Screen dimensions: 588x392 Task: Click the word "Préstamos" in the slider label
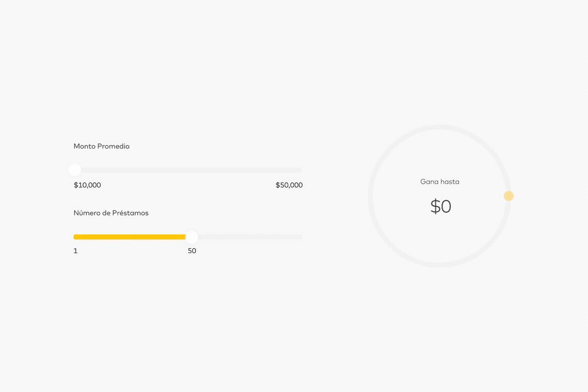[130, 213]
